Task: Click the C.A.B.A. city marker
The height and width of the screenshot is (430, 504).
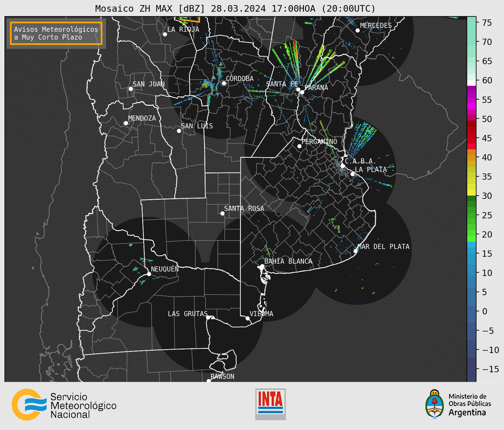Action: pyautogui.click(x=343, y=166)
